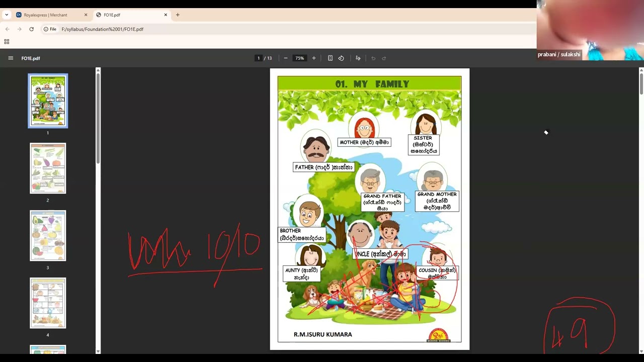Click the prabani / sulakshi video name label
This screenshot has height=362, width=644.
559,54
